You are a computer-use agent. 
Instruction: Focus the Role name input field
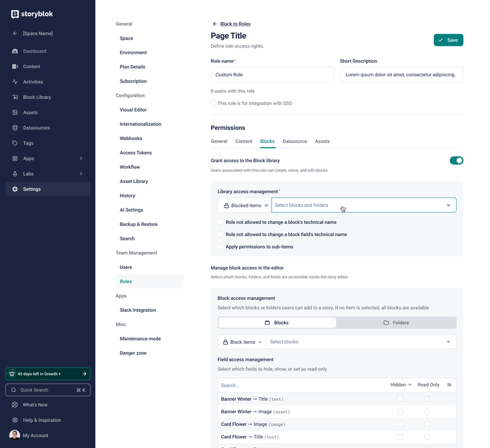[x=272, y=75]
